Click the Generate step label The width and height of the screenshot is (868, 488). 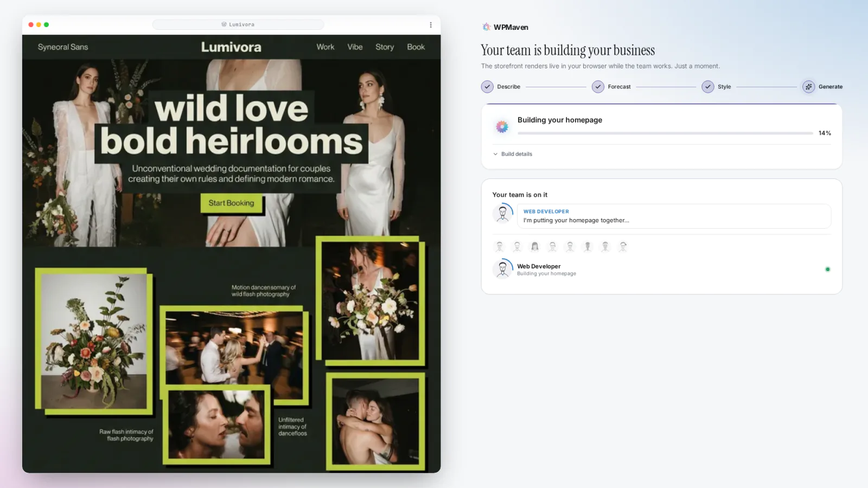[x=831, y=87]
